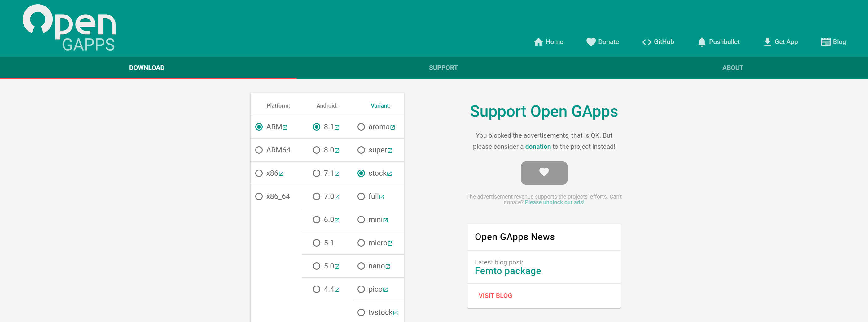Open the external link icon next to stock
868x322 pixels.
pyautogui.click(x=389, y=174)
